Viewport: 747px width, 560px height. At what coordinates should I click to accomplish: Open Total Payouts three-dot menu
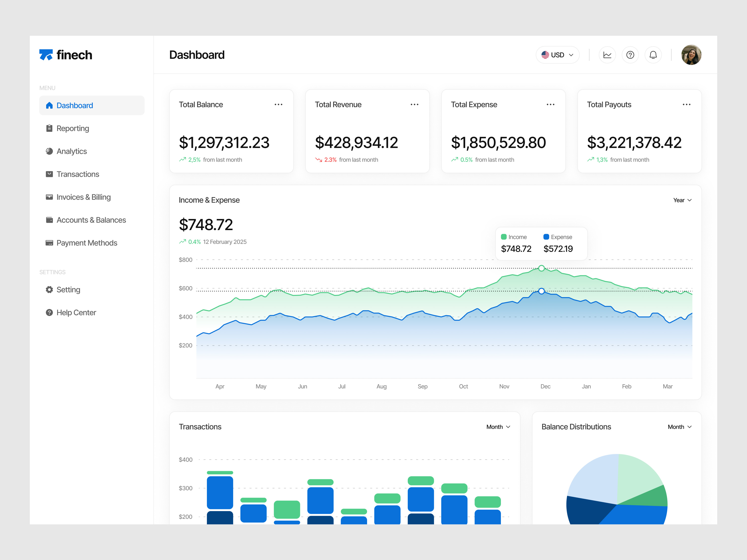[x=687, y=105]
